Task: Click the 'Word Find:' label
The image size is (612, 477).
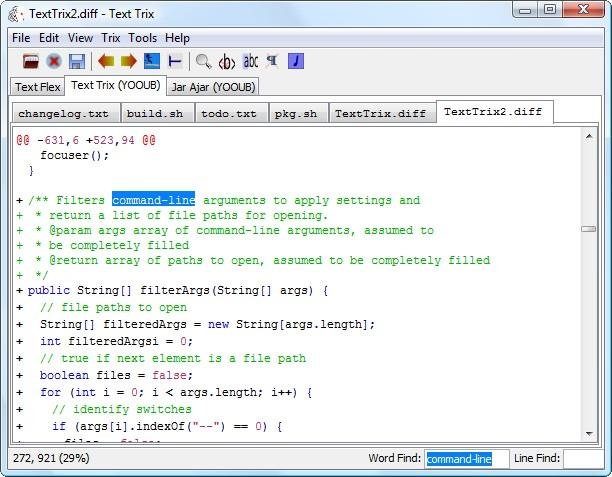Action: click(395, 458)
